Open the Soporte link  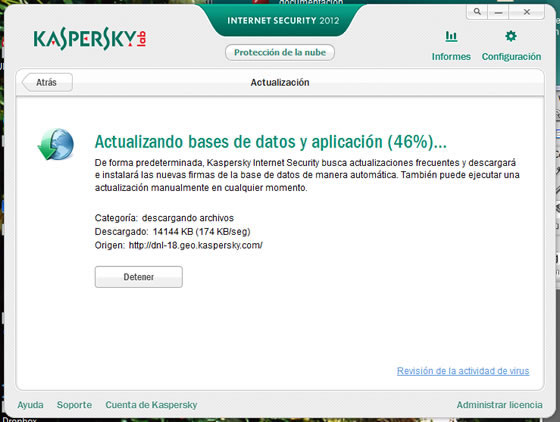coord(74,405)
